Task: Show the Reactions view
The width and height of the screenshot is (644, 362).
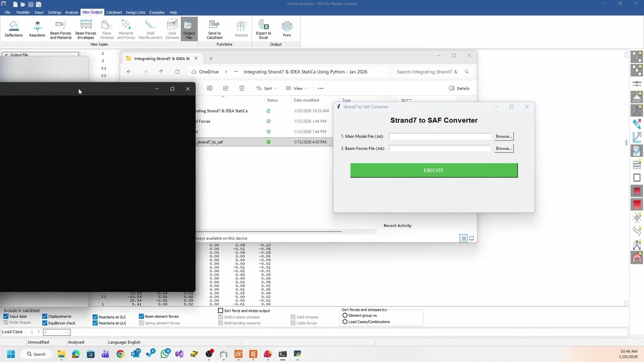Action: pos(37,29)
